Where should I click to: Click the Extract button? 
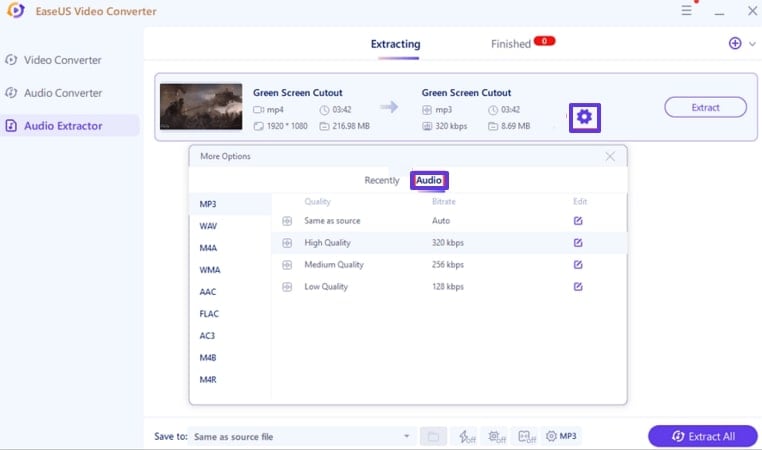(705, 107)
